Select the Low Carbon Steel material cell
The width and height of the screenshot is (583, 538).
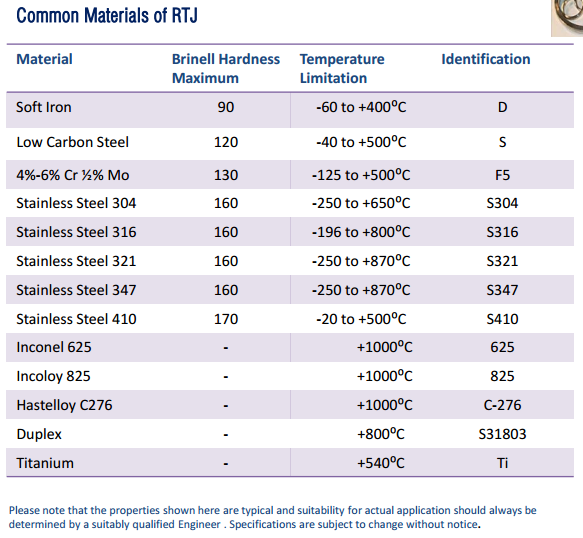tap(73, 142)
